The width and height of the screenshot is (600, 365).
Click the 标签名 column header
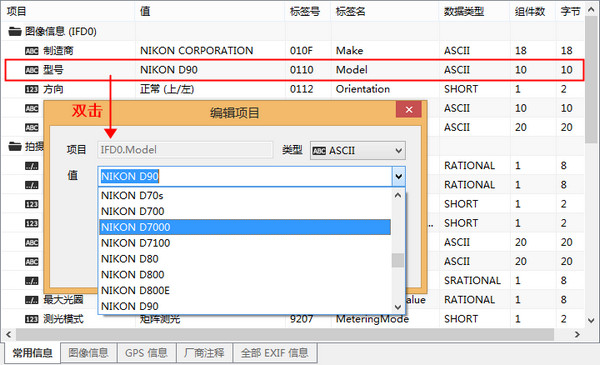point(385,11)
